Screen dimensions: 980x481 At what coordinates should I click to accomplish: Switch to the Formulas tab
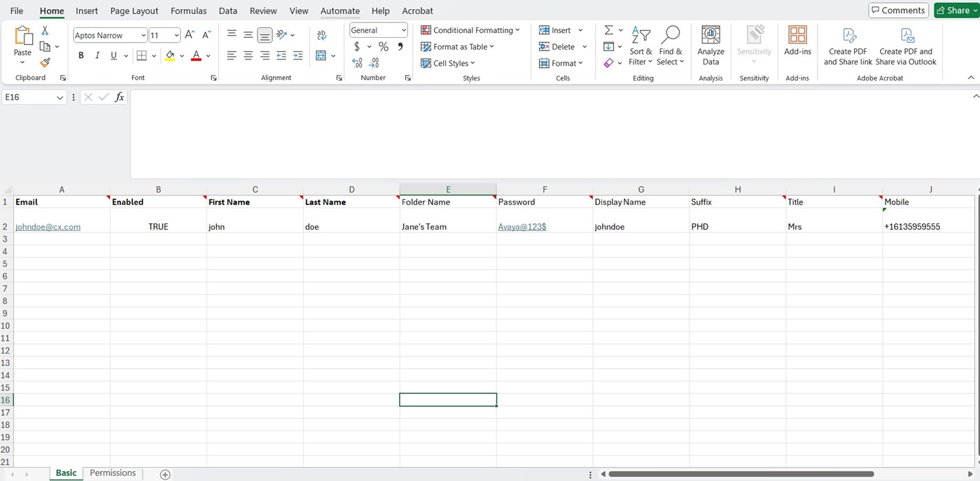[x=188, y=11]
